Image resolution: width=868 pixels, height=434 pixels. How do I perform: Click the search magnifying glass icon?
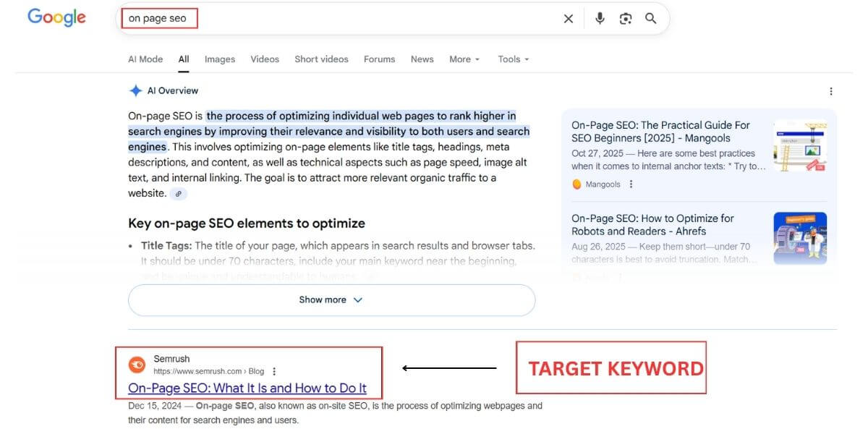coord(650,18)
